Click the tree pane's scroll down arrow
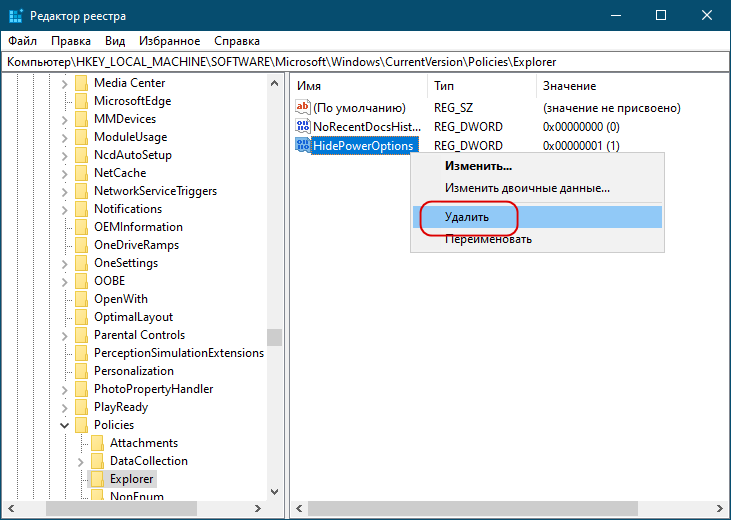 click(x=275, y=492)
